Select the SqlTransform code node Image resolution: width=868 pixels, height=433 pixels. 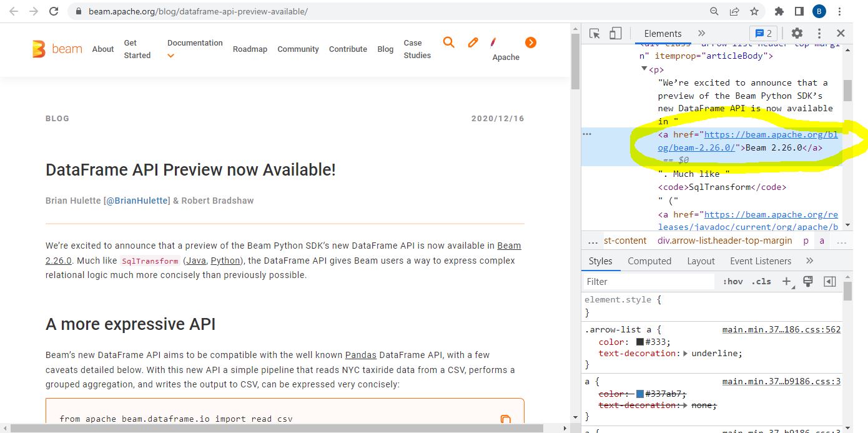pos(722,187)
